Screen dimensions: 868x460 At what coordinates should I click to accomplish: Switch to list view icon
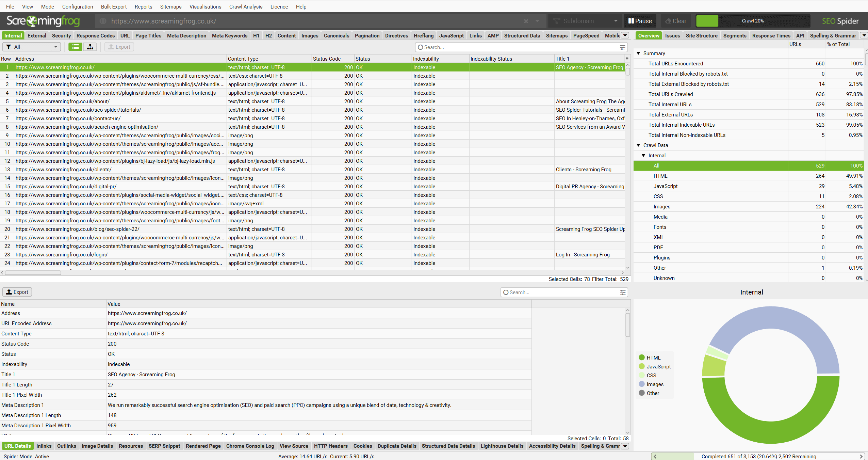pyautogui.click(x=75, y=47)
